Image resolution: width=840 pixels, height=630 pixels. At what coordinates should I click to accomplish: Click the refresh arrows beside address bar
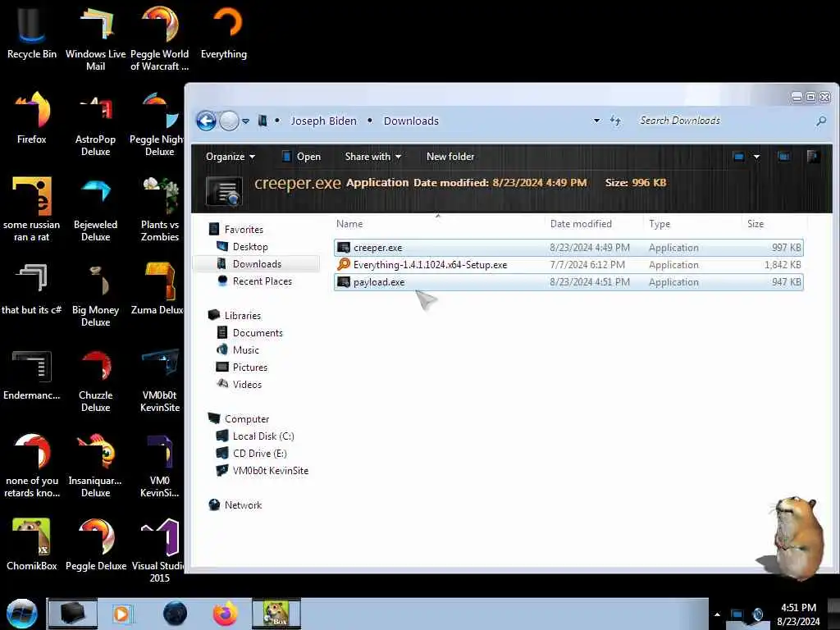tap(615, 121)
